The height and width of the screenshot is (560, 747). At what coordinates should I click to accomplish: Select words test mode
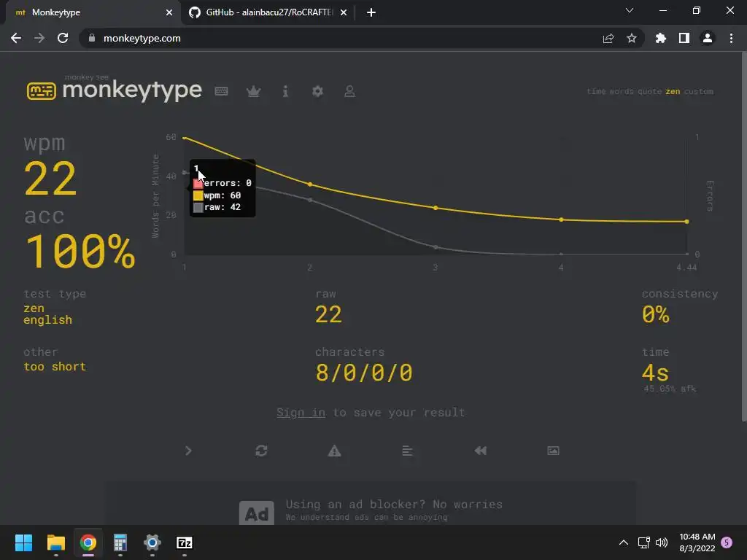[x=622, y=91]
